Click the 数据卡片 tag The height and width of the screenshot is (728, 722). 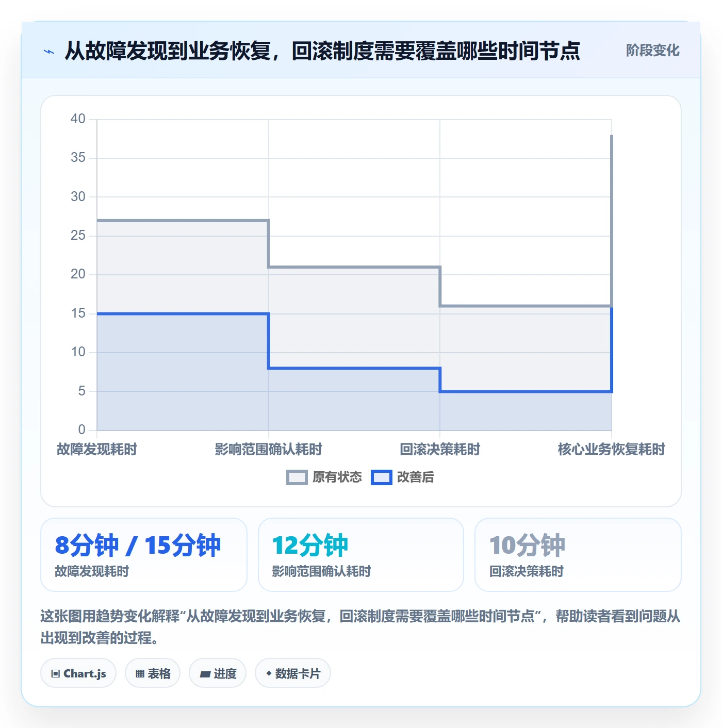293,673
